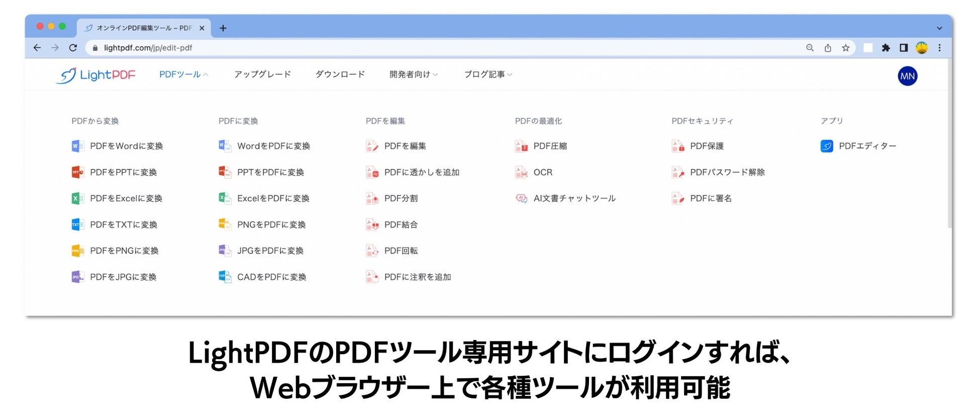This screenshot has height=417, width=980.
Task: Click the Word to PDF icon
Action: point(225,146)
